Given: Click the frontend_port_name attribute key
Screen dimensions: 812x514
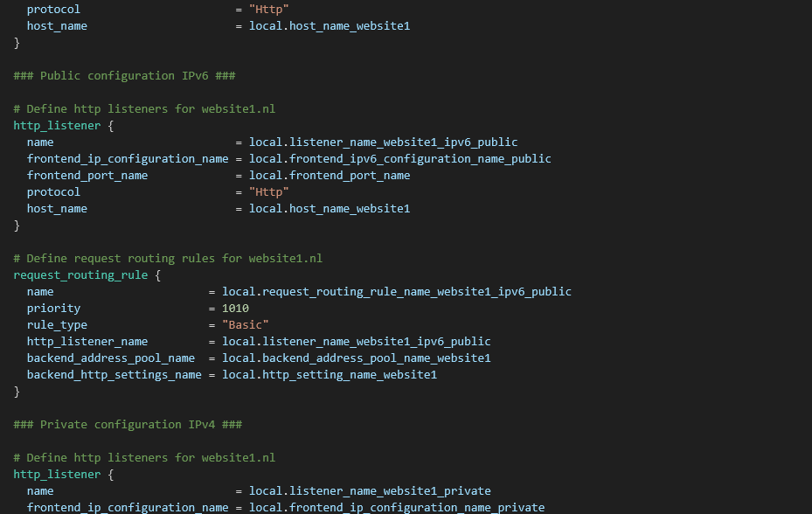Looking at the screenshot, I should [x=87, y=176].
